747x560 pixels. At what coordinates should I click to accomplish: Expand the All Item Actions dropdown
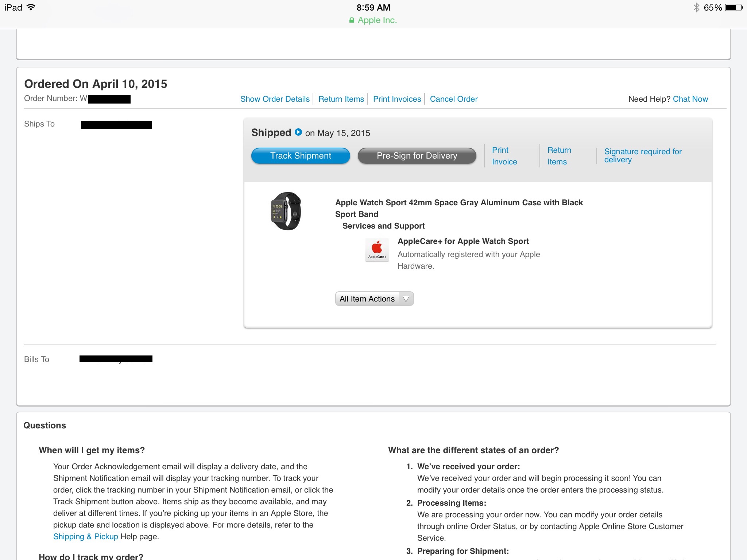click(374, 299)
